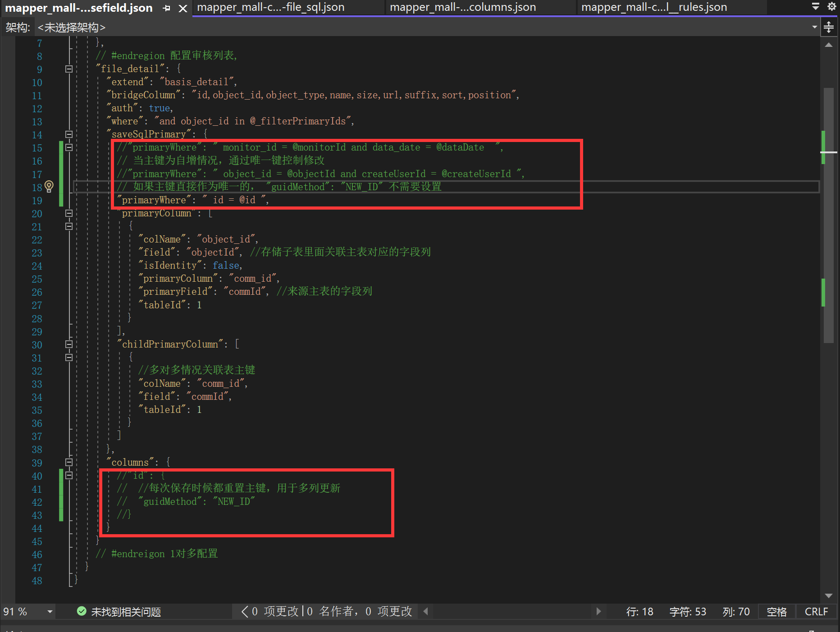Click the "childPrimaryColumn" key on line 30
The height and width of the screenshot is (632, 840).
pos(170,344)
